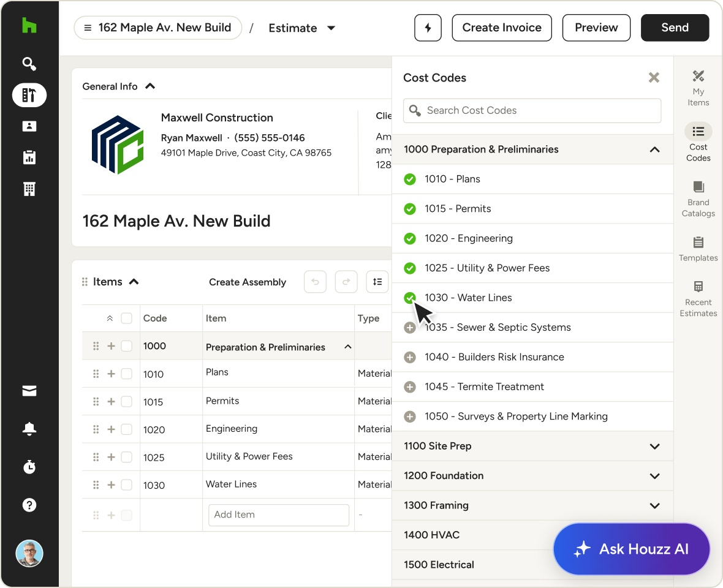Add 1050 Surveys & Property Line Marking
The width and height of the screenshot is (723, 588).
tap(410, 417)
